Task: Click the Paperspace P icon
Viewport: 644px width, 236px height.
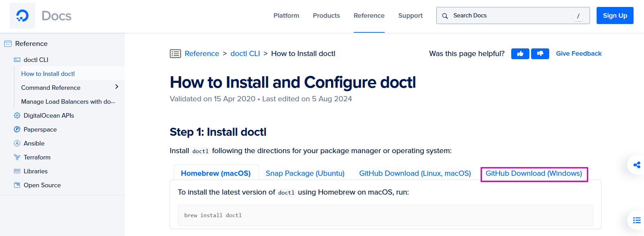Action: coord(17,129)
